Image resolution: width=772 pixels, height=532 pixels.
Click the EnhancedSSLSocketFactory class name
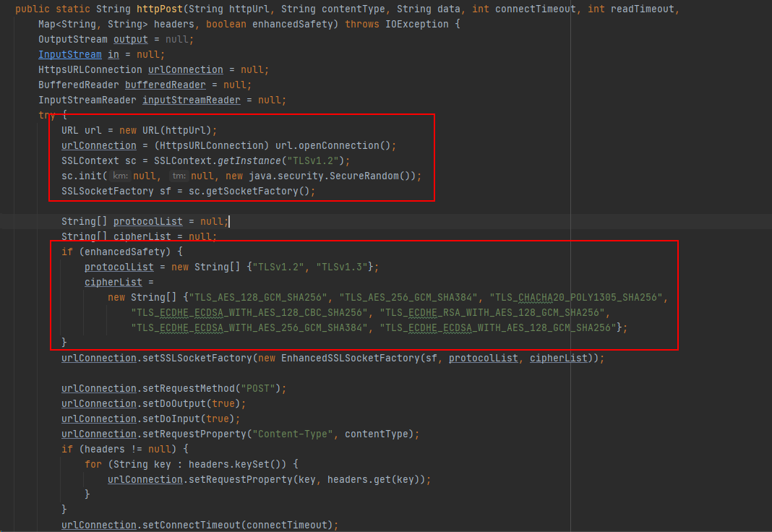coord(350,359)
